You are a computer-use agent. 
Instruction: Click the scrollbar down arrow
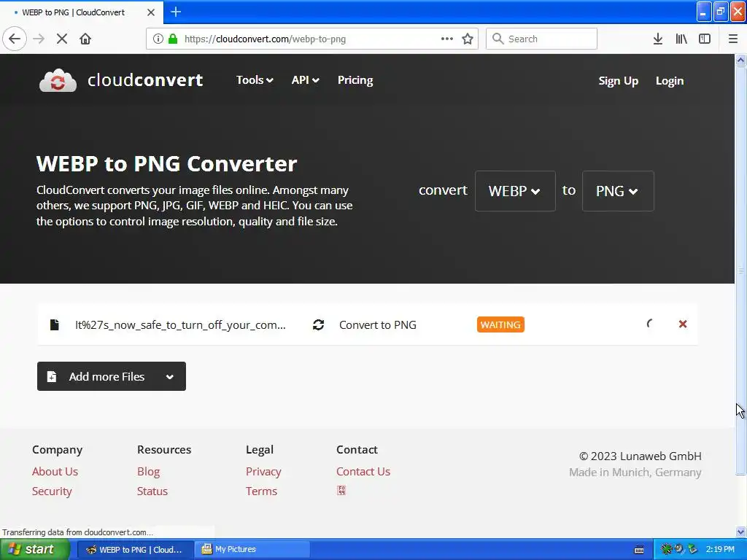pyautogui.click(x=741, y=532)
